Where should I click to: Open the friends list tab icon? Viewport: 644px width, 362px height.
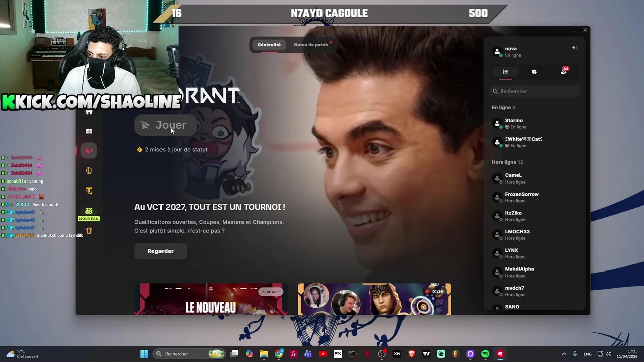tap(505, 72)
